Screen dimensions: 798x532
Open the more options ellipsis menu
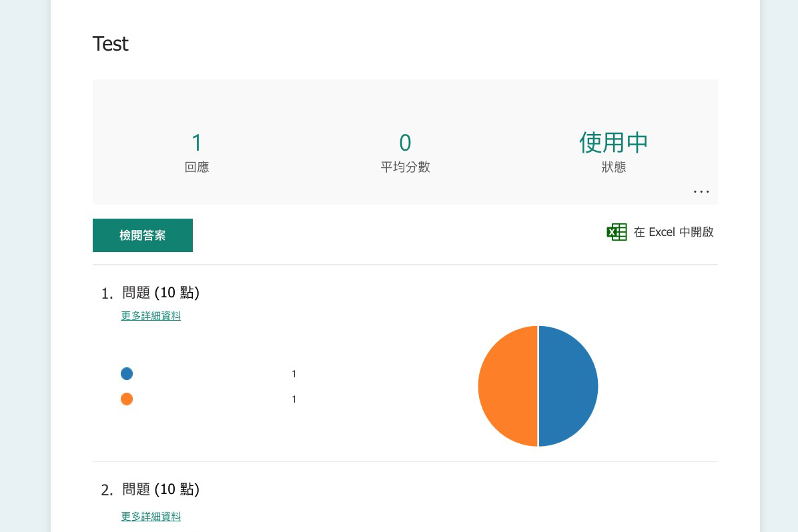click(701, 191)
